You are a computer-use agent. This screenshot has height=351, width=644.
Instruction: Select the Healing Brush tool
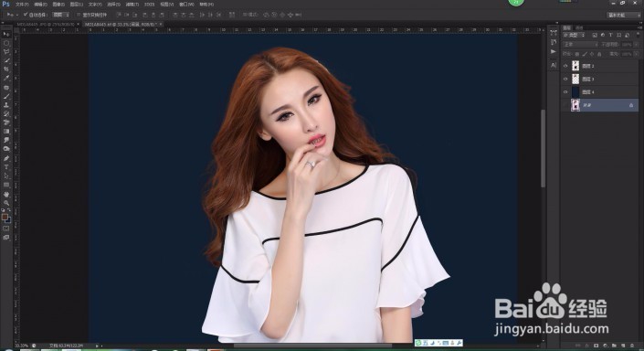6,88
